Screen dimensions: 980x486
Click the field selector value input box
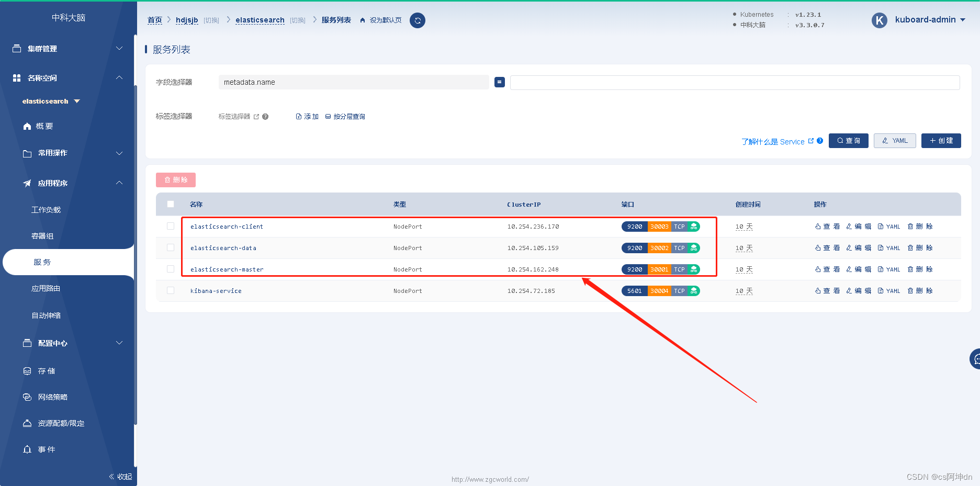point(735,83)
